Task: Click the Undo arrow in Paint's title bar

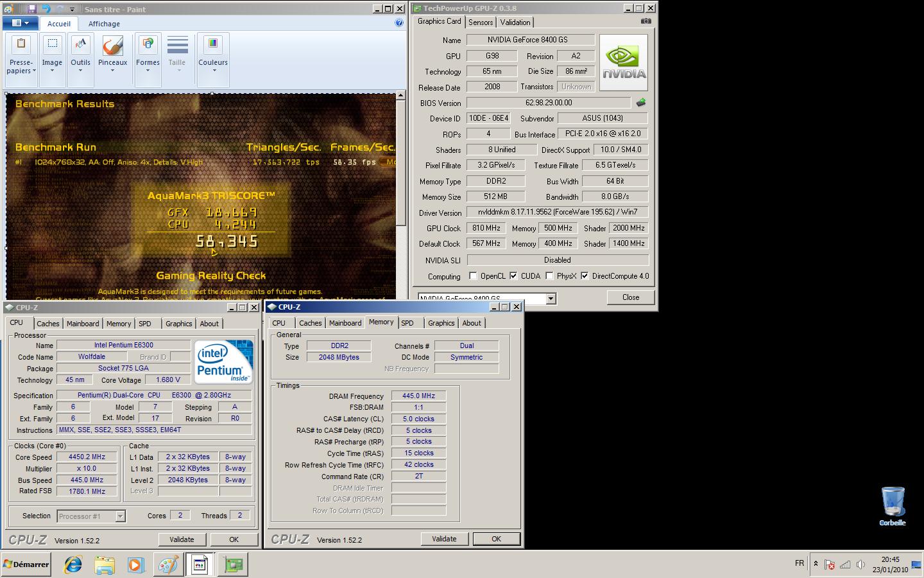Action: (46, 9)
